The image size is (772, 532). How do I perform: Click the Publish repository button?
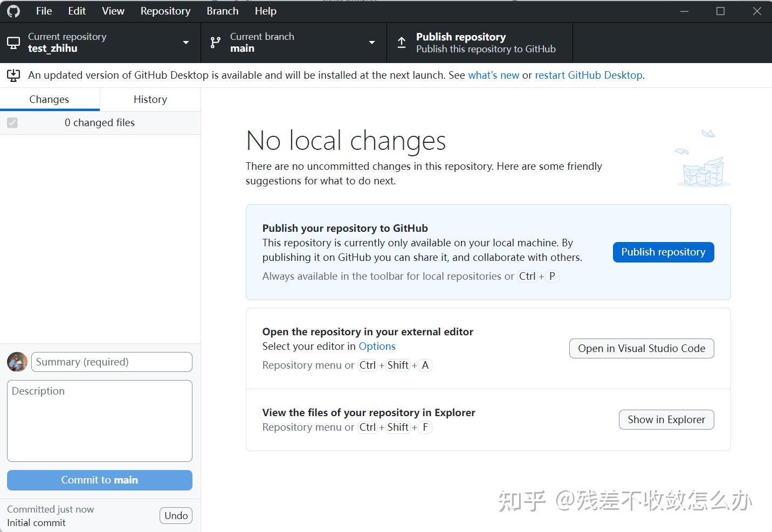pos(663,252)
